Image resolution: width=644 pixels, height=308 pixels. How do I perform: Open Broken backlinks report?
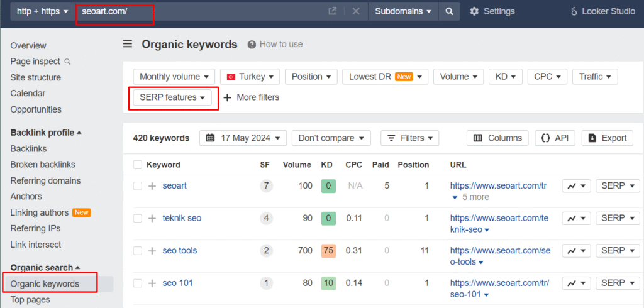(43, 165)
